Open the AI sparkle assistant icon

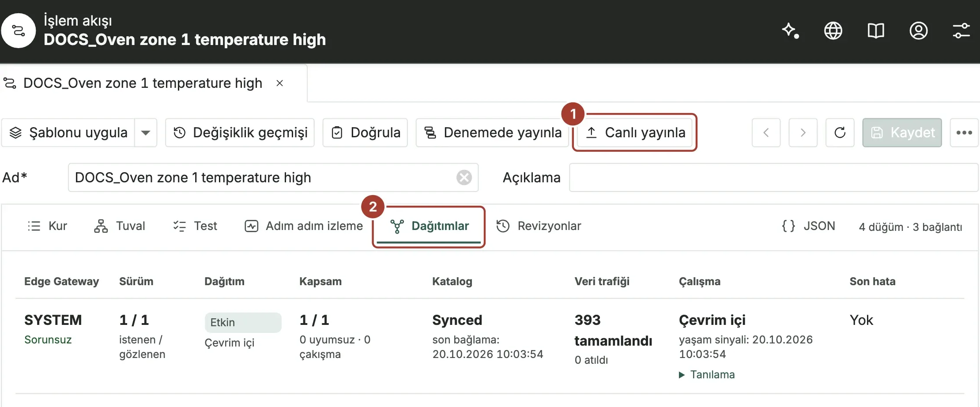pos(790,31)
